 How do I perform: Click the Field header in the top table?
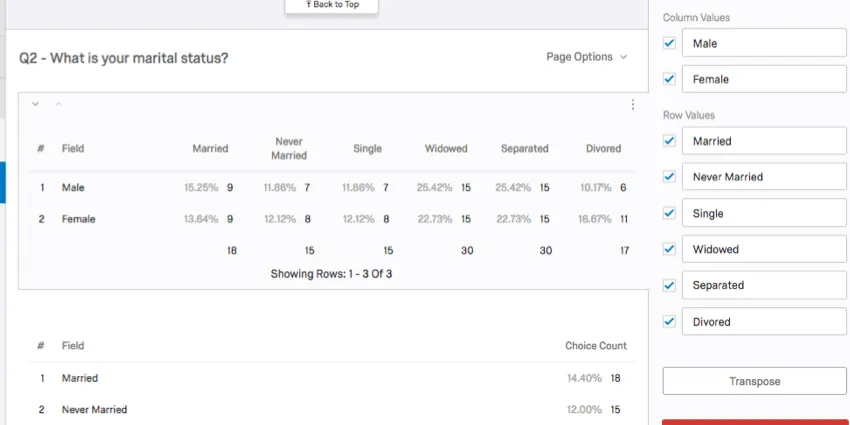pyautogui.click(x=73, y=149)
